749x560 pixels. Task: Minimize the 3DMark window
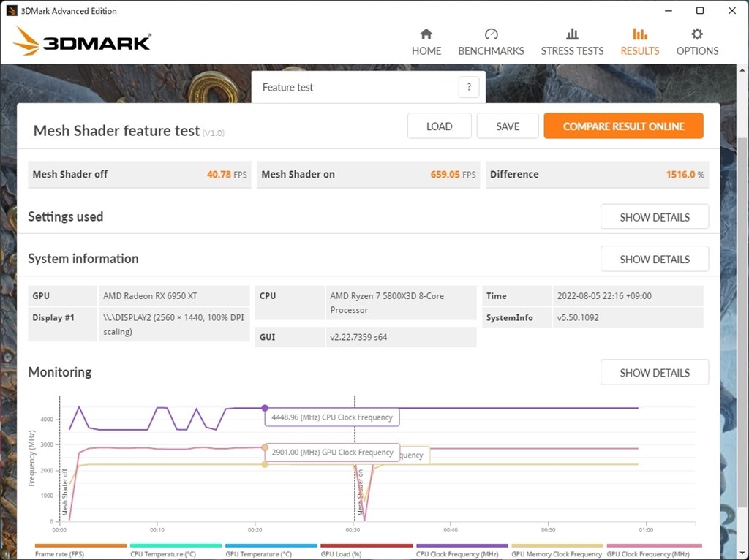point(668,10)
